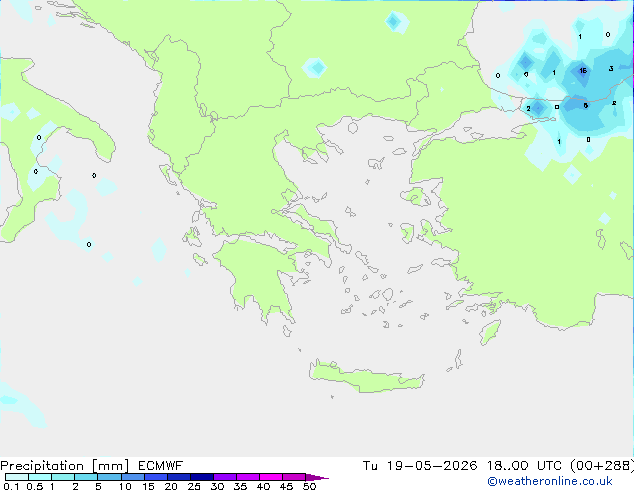Select the legend swatch between 30 and 35
This screenshot has height=490, width=634.
coord(224,477)
